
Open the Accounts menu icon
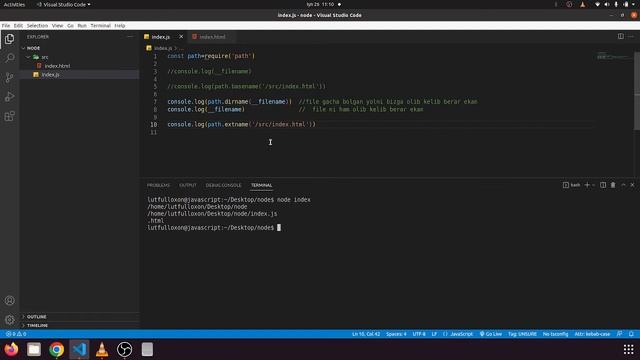[x=9, y=300]
